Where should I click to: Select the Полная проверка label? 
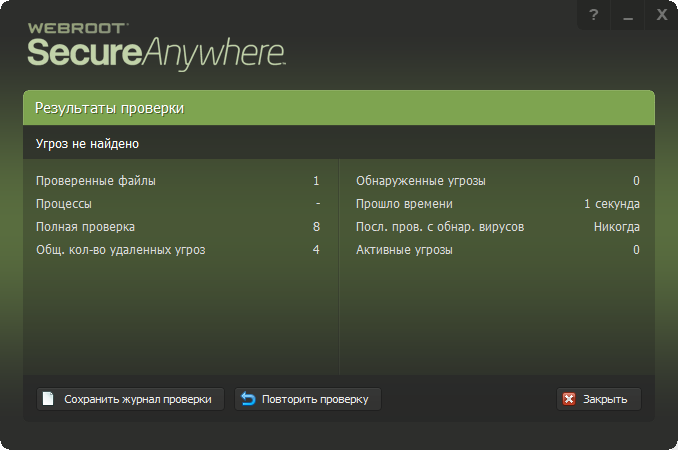[85, 227]
